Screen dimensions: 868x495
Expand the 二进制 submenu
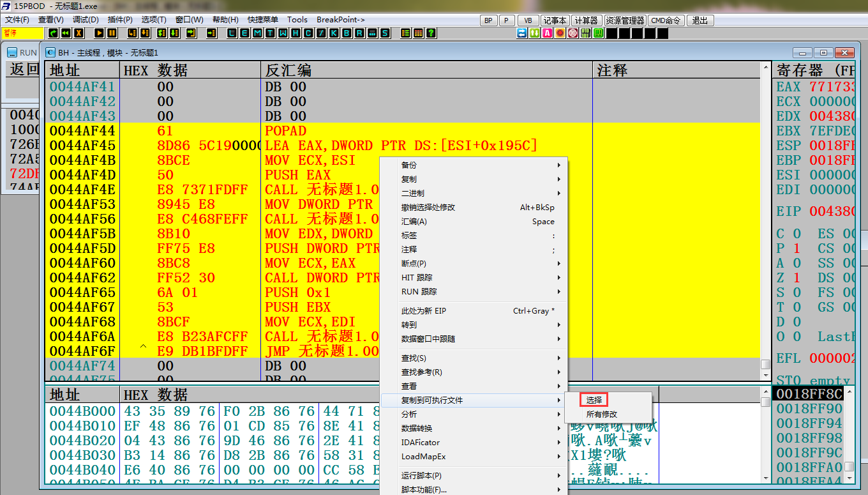472,193
